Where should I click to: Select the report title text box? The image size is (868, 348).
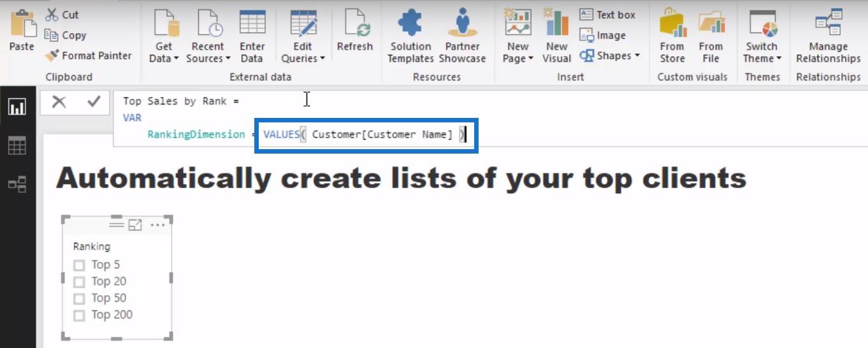pos(401,178)
